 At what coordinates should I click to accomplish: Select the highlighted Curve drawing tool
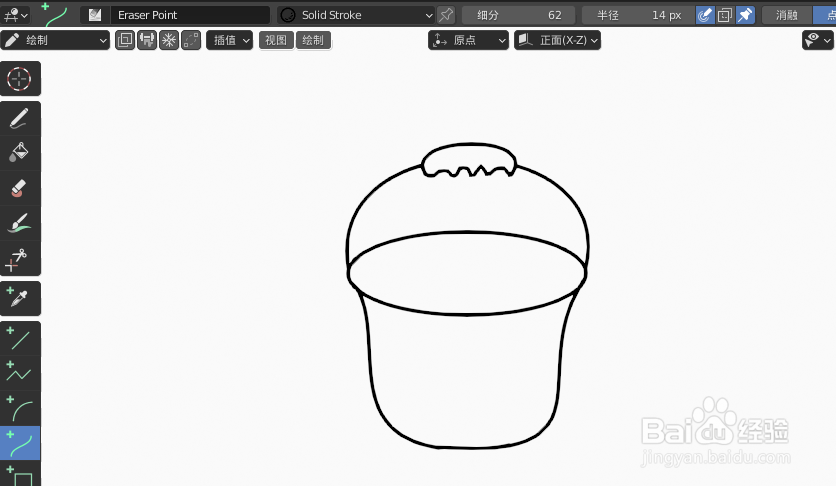(x=20, y=443)
